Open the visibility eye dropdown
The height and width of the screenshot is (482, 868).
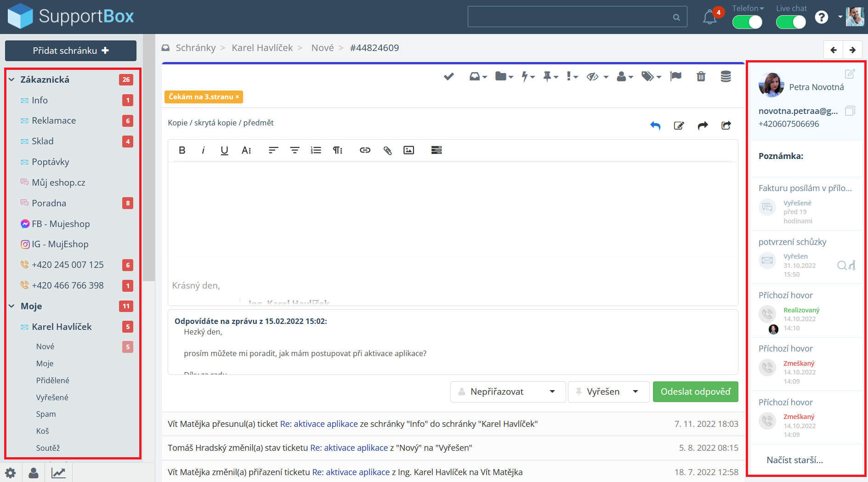pyautogui.click(x=597, y=77)
